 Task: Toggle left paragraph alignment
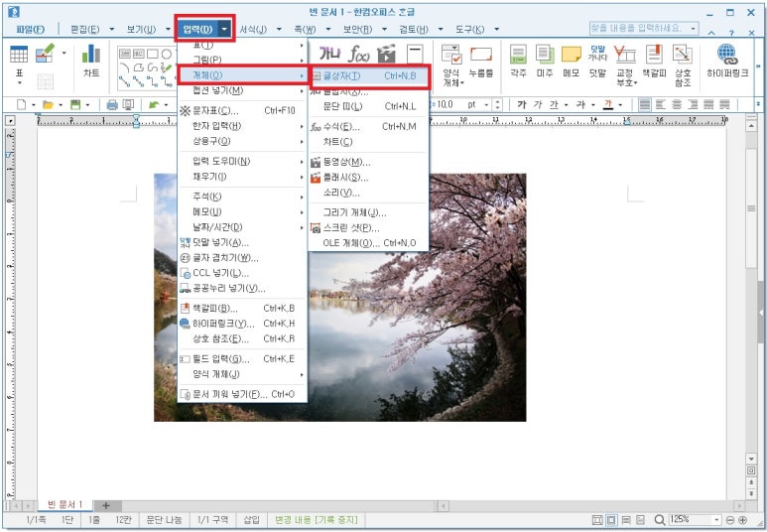point(661,105)
